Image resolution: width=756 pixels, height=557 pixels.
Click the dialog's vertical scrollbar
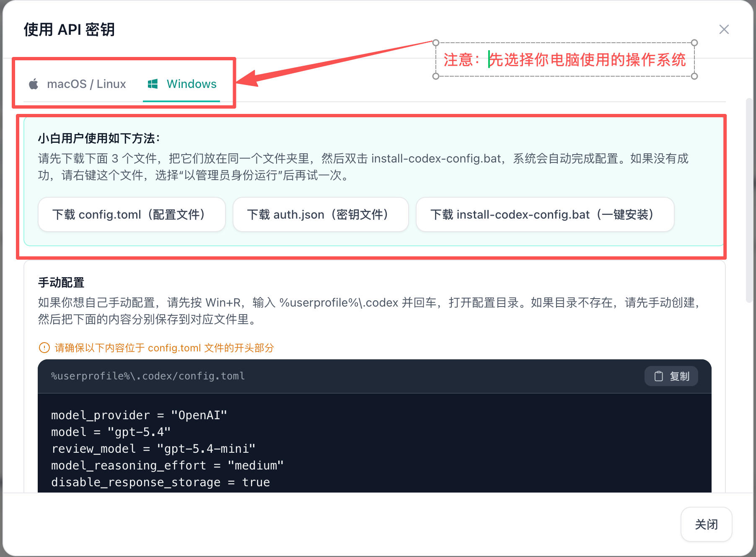(749, 200)
